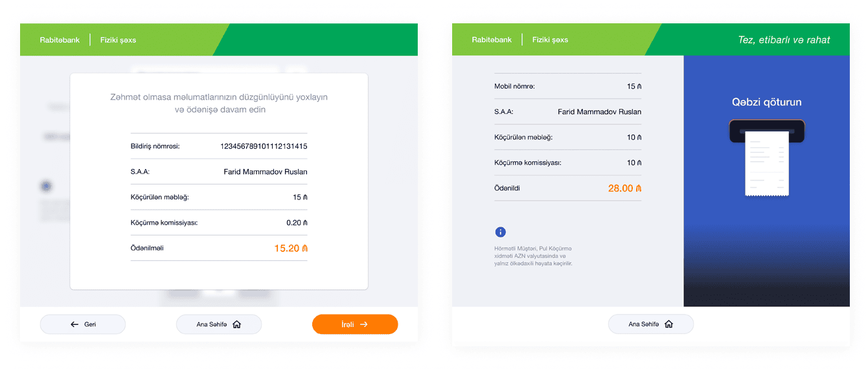868x369 pixels.
Task: Click the right arrow icon on the İrəli button
Action: click(364, 324)
